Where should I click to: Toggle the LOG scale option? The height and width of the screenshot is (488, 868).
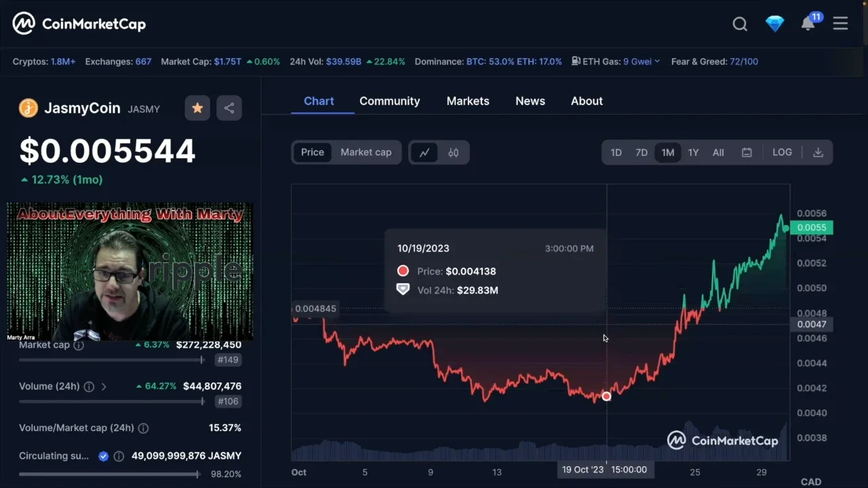click(782, 152)
